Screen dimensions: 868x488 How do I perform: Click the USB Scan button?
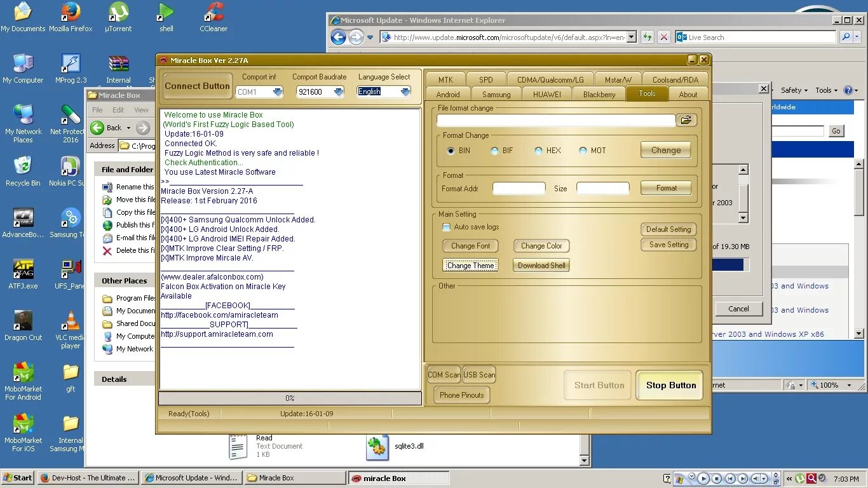coord(479,375)
